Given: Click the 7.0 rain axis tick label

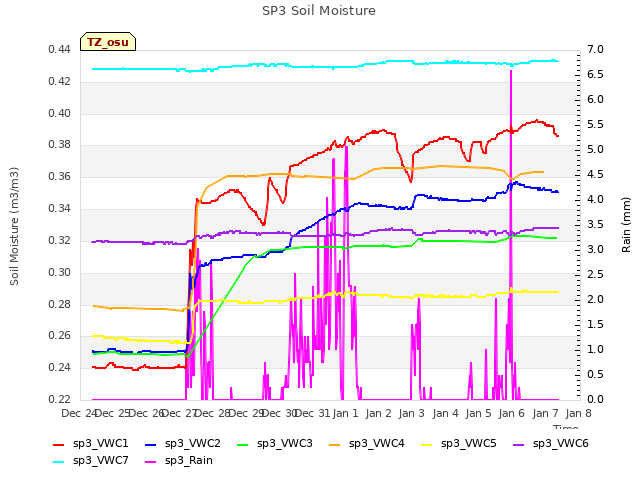Looking at the screenshot, I should click(595, 50).
